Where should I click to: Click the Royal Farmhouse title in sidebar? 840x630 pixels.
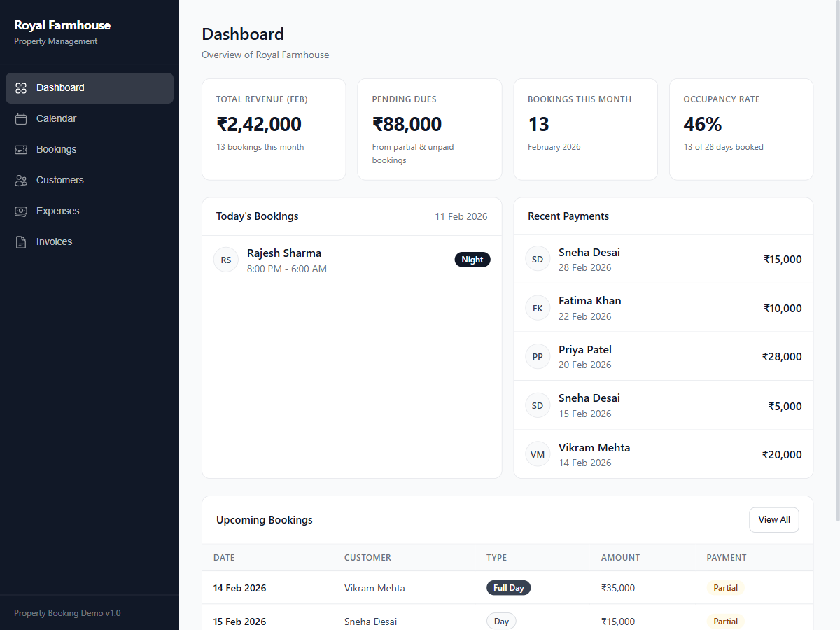tap(62, 25)
